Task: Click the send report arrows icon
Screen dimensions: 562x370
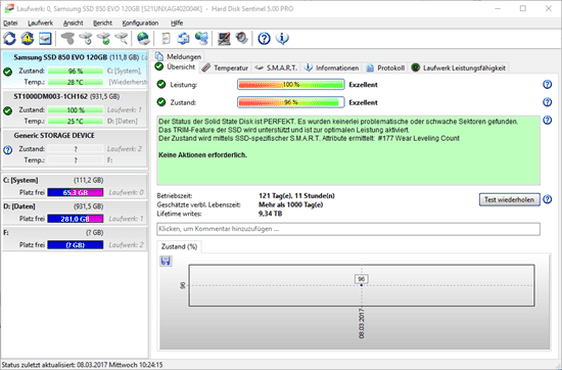Action: 184,38
